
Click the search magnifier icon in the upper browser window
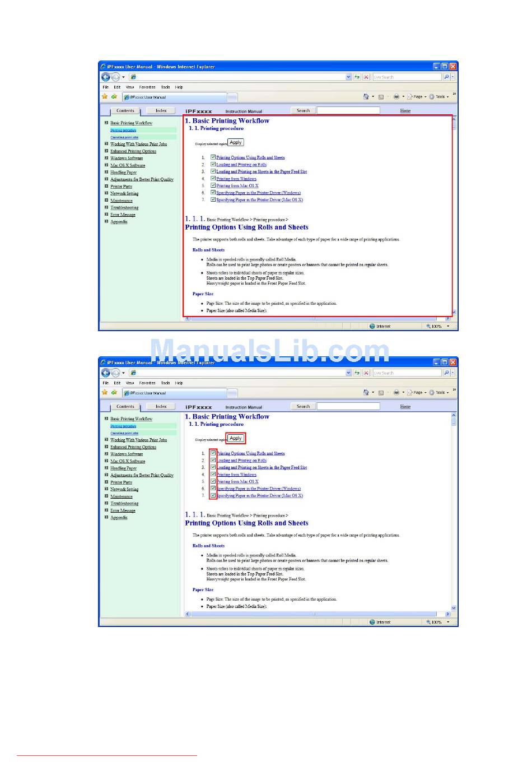point(446,77)
